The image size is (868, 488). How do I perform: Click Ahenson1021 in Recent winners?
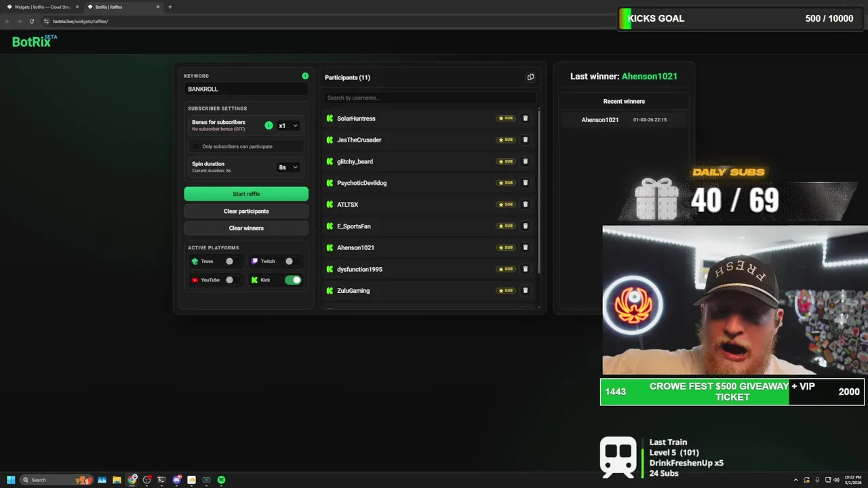[600, 120]
